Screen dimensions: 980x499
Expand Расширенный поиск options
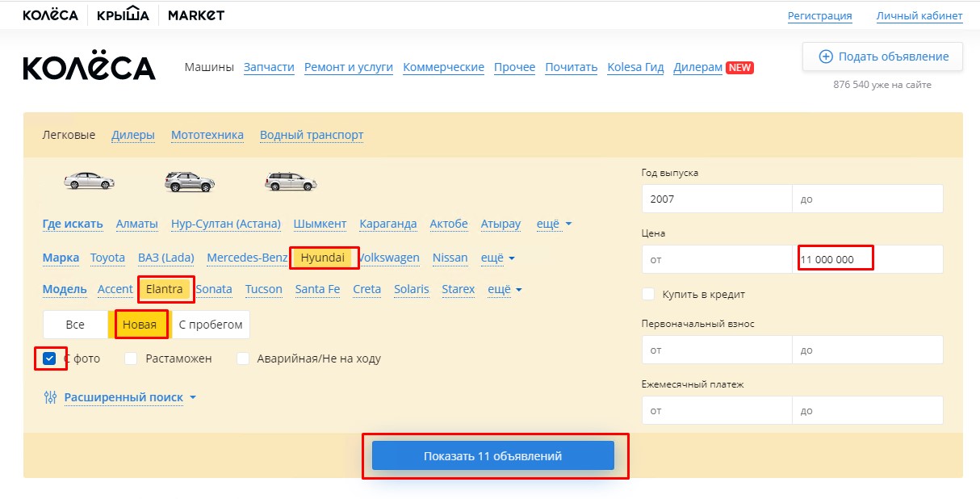point(129,397)
